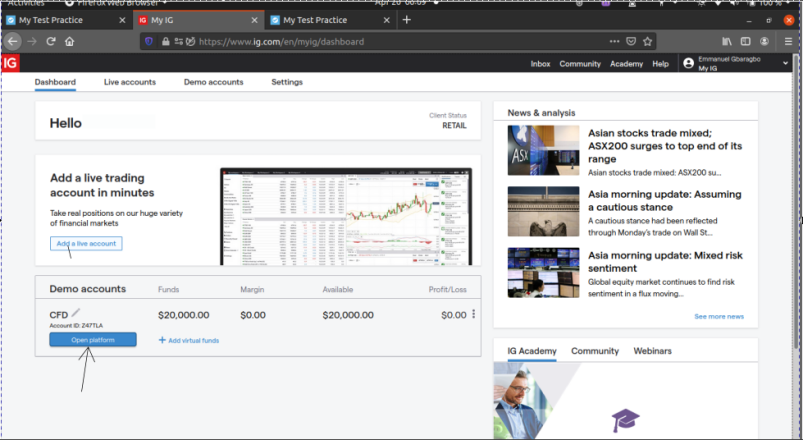The height and width of the screenshot is (440, 804).
Task: Open the Dashboard tab
Action: (55, 82)
